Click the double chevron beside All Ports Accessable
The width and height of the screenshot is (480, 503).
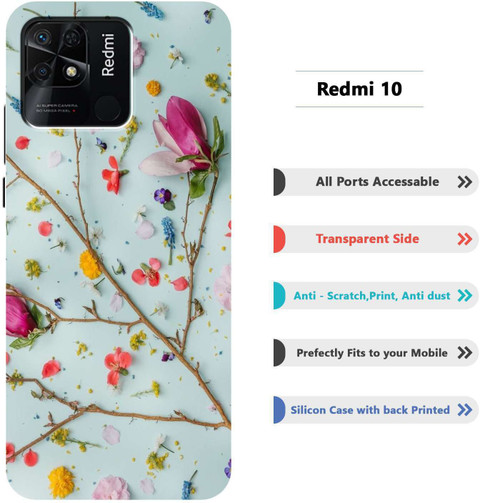465,182
